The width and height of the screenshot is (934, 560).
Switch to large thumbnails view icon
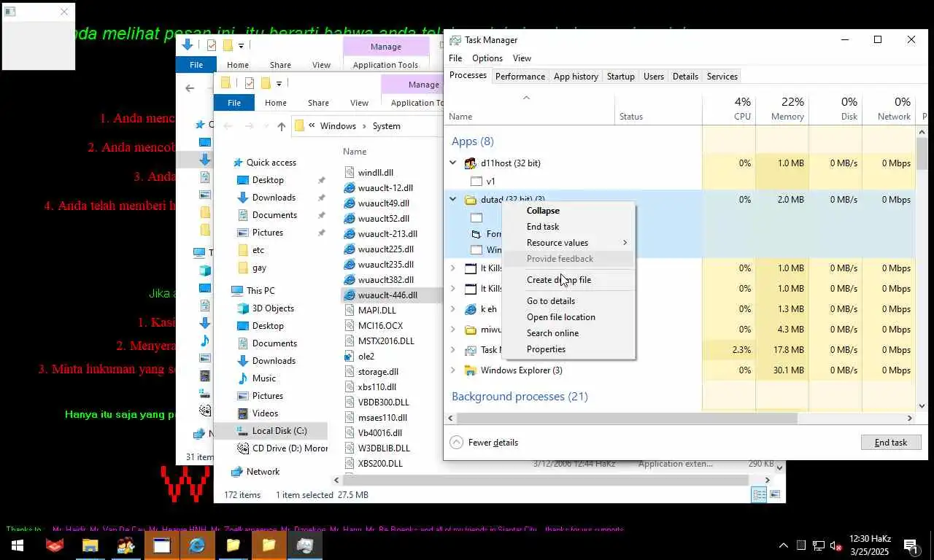(775, 494)
